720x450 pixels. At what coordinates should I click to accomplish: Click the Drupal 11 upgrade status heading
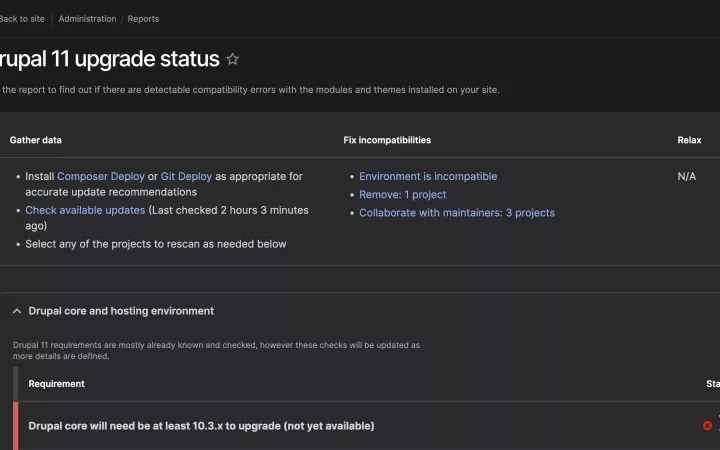click(x=110, y=59)
